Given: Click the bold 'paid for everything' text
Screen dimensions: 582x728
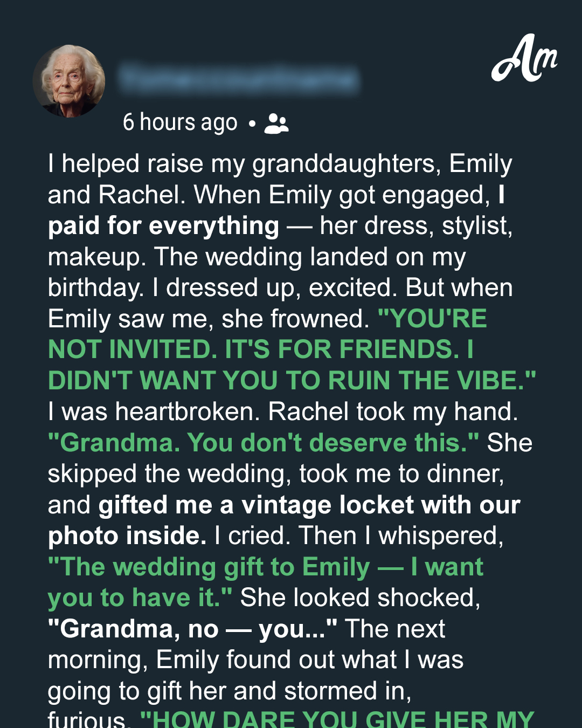Looking at the screenshot, I should pyautogui.click(x=163, y=225).
